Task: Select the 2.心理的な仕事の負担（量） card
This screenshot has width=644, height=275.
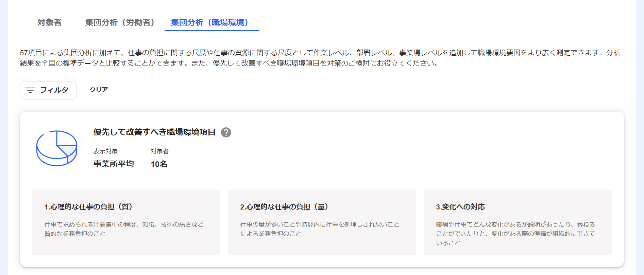Action: 322,222
